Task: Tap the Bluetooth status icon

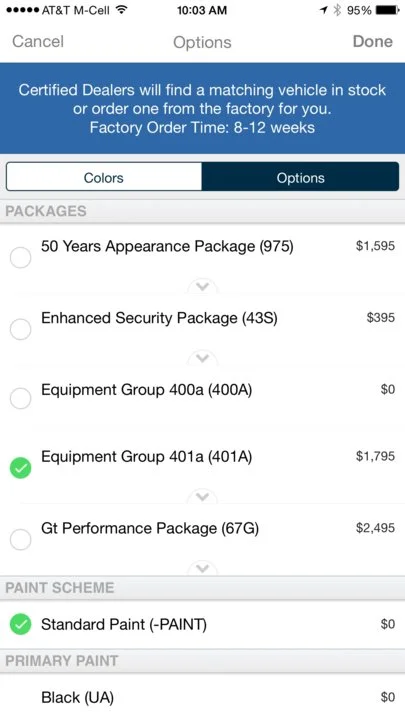Action: pyautogui.click(x=338, y=10)
